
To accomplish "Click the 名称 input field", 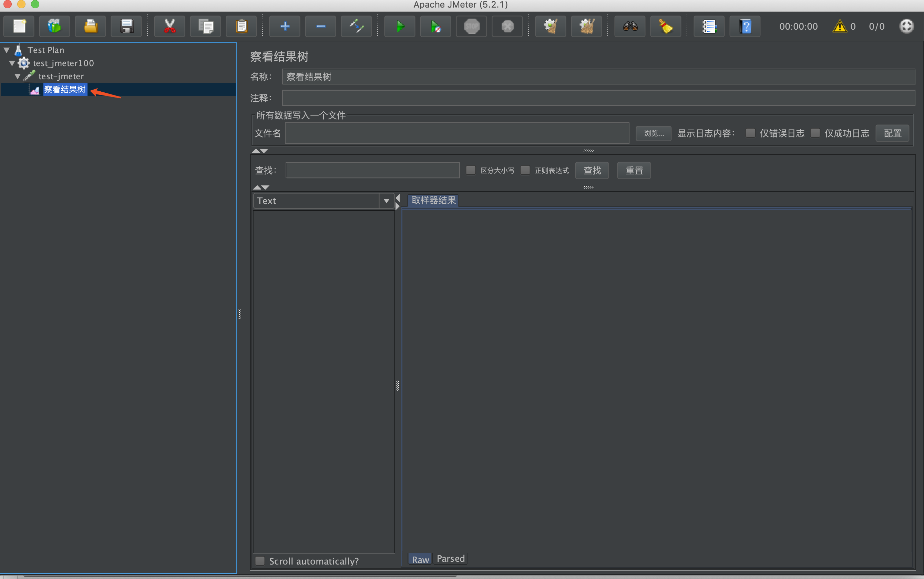I will pyautogui.click(x=598, y=77).
